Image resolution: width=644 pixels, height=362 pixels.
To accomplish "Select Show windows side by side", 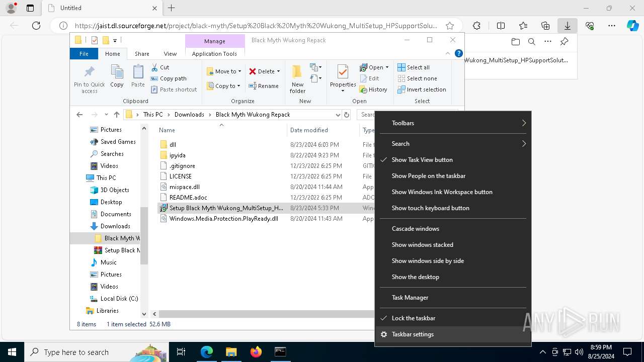I will 453,261.
